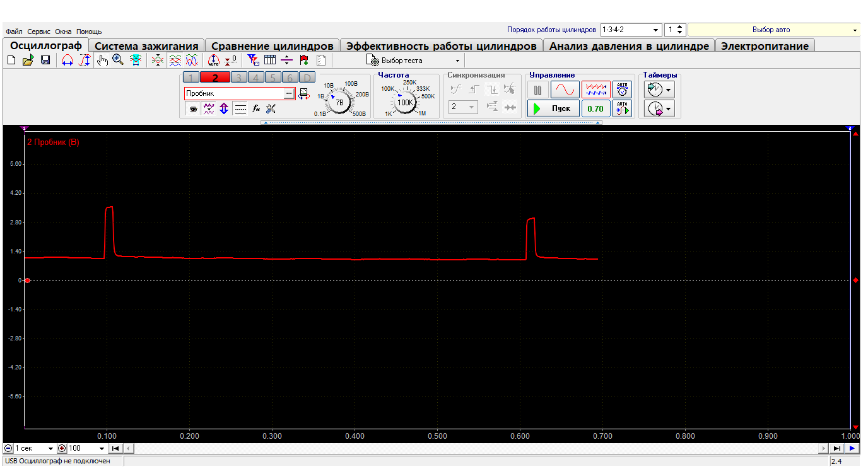Image resolution: width=868 pixels, height=469 pixels.
Task: Click the Пробник probe name field
Action: (234, 93)
